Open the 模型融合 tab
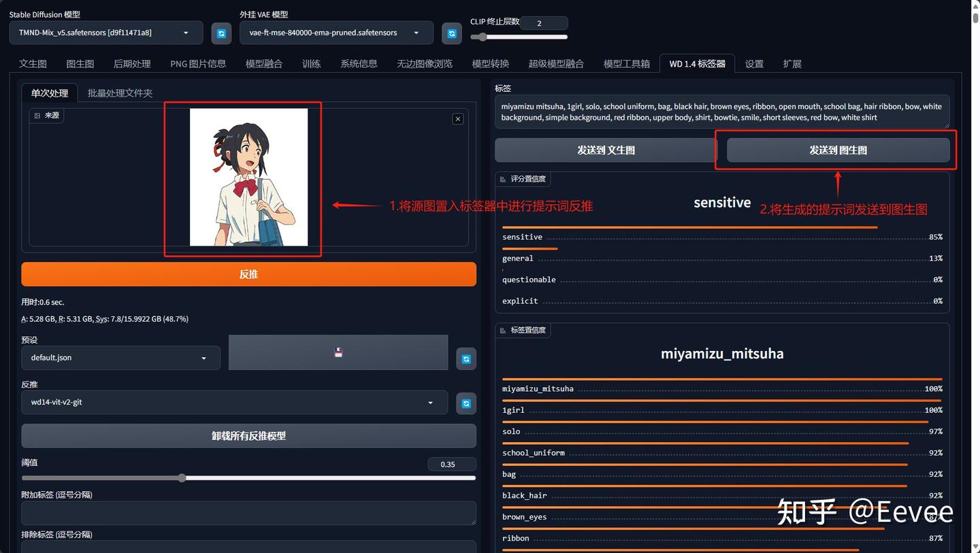 coord(264,63)
